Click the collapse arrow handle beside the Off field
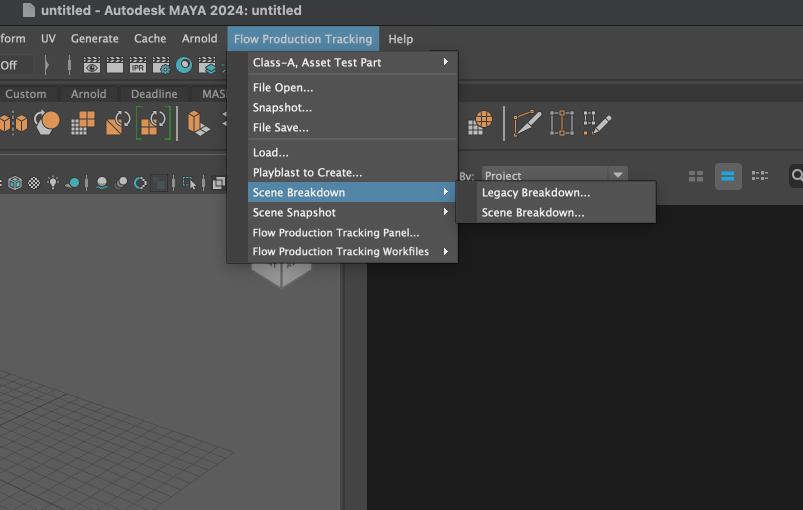Image resolution: width=803 pixels, height=510 pixels. coord(47,66)
